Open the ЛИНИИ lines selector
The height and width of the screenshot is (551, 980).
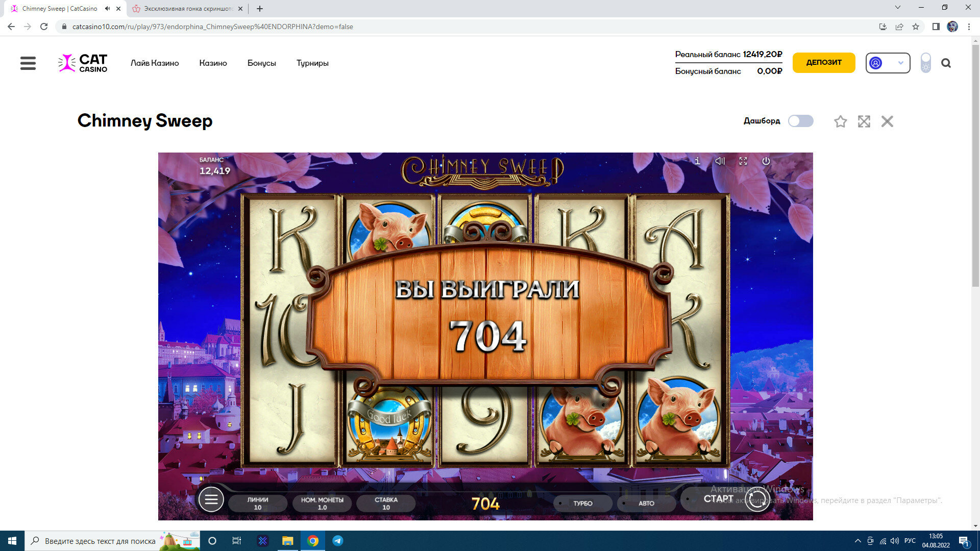click(258, 503)
